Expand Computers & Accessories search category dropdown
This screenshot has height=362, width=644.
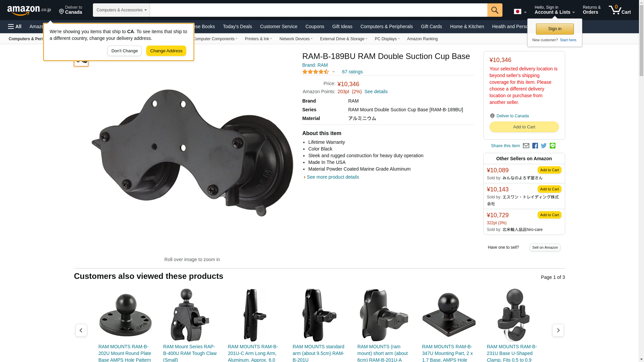point(121,10)
